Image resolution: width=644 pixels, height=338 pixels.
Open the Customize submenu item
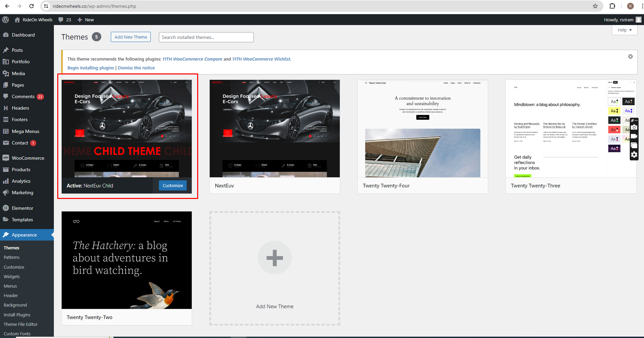coord(14,267)
